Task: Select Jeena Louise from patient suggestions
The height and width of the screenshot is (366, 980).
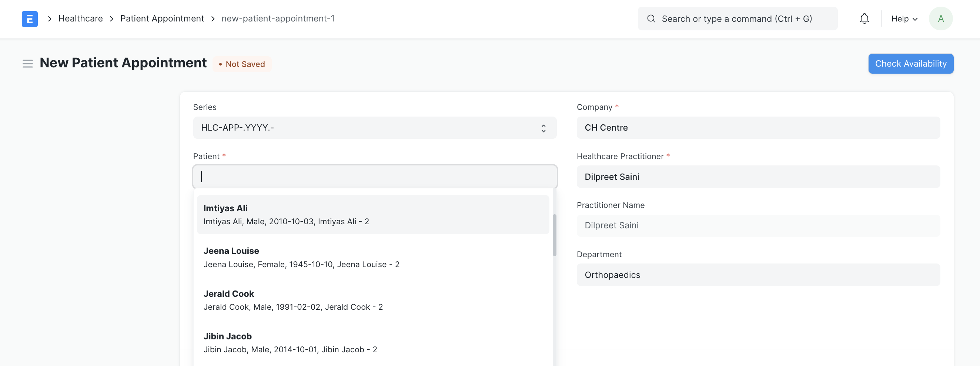Action: (373, 257)
